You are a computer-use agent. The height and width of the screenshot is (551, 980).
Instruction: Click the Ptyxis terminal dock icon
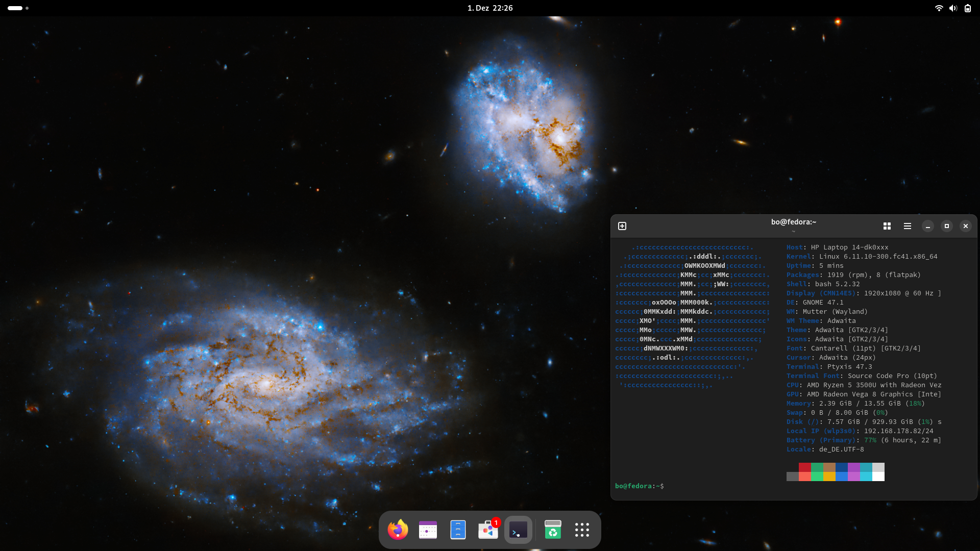[x=518, y=530]
